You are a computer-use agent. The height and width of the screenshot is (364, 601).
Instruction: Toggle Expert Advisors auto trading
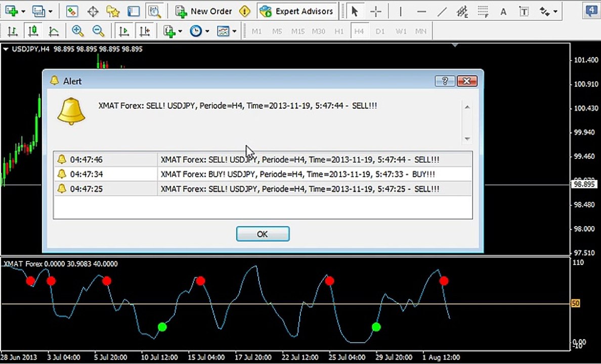pyautogui.click(x=297, y=11)
